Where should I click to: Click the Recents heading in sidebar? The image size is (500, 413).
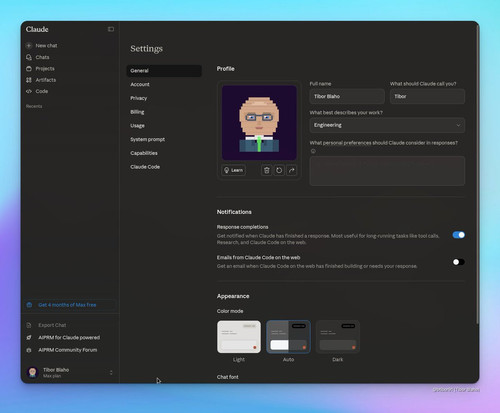click(x=34, y=106)
